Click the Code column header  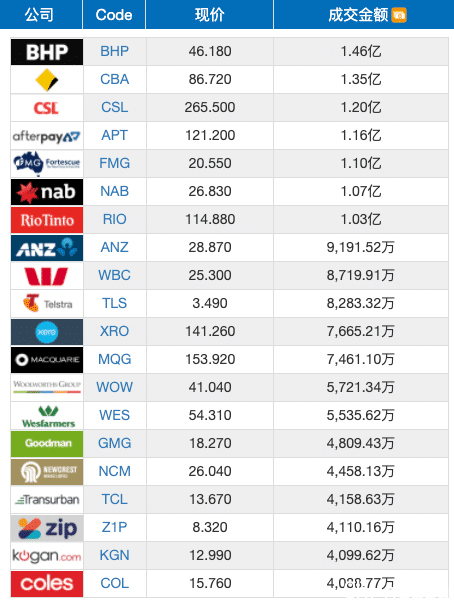[x=114, y=15]
